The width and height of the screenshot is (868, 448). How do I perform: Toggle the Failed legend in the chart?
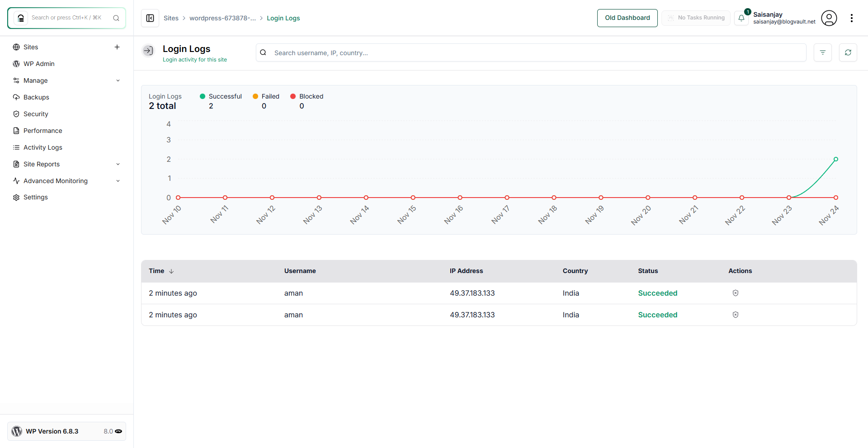click(x=266, y=96)
